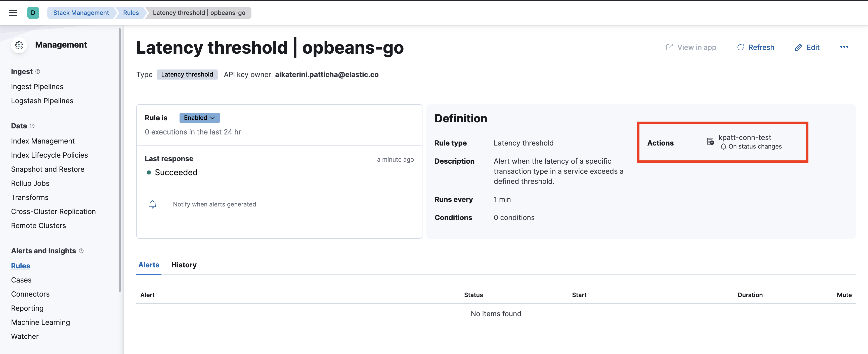Open Transforms in sidebar
The image size is (868, 354).
point(30,197)
